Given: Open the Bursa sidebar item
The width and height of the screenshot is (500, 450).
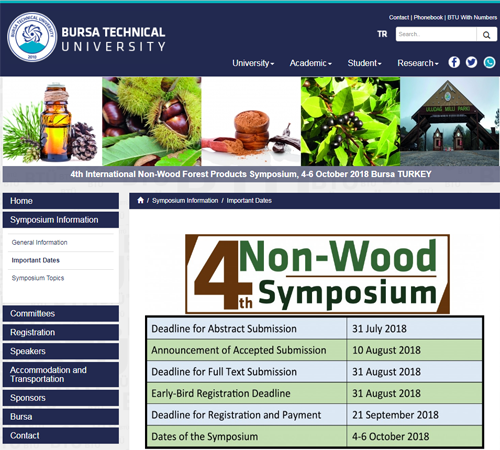Looking at the screenshot, I should pos(61,417).
